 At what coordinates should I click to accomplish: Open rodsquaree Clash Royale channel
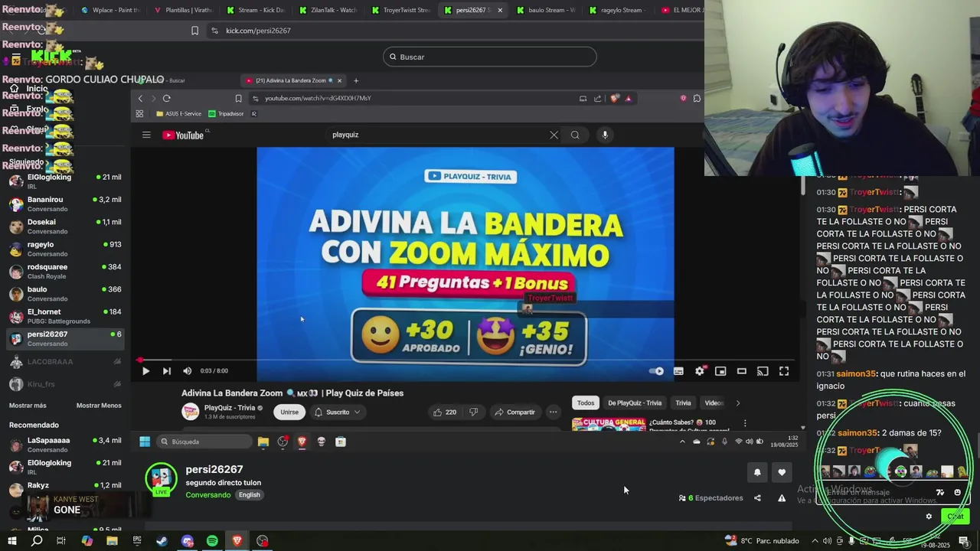(x=65, y=271)
